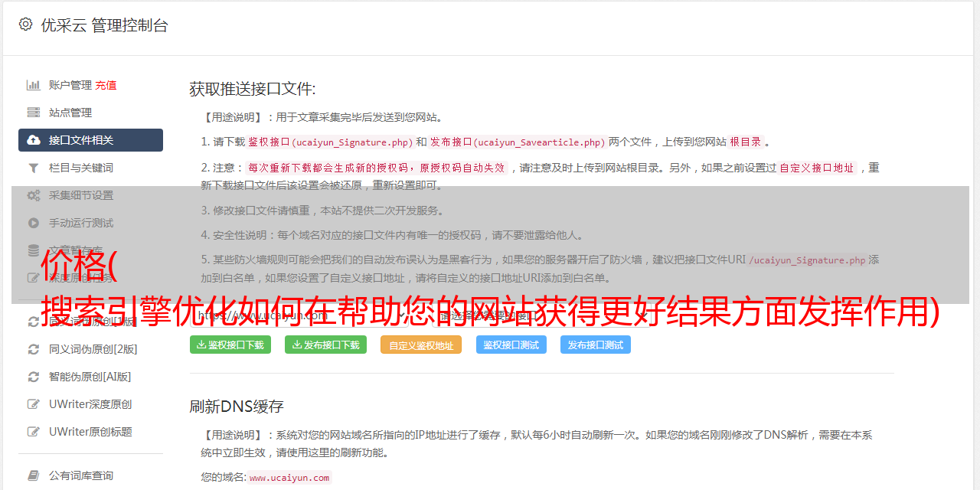
Task: Click the green 鉴权接口下载 button
Action: (x=230, y=345)
